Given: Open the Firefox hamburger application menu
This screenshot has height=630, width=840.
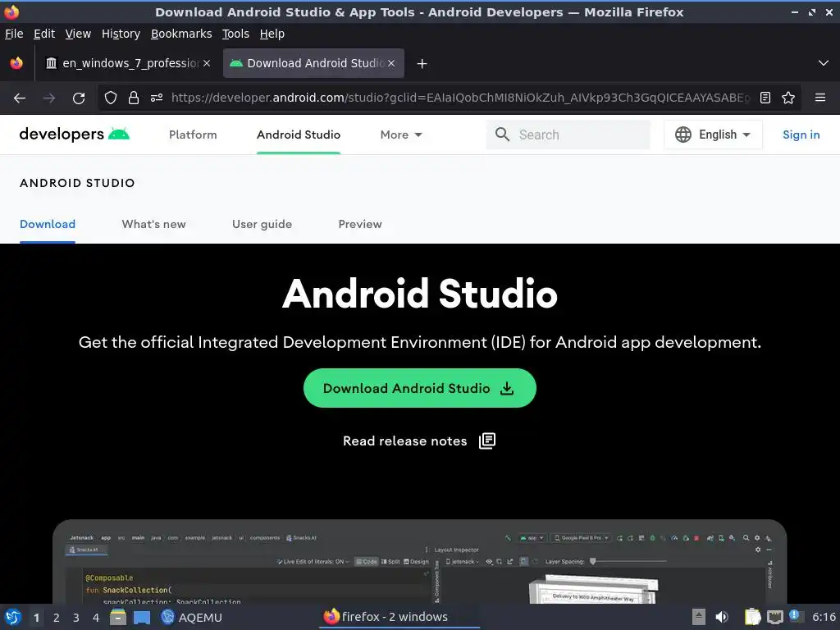Looking at the screenshot, I should click(x=819, y=98).
